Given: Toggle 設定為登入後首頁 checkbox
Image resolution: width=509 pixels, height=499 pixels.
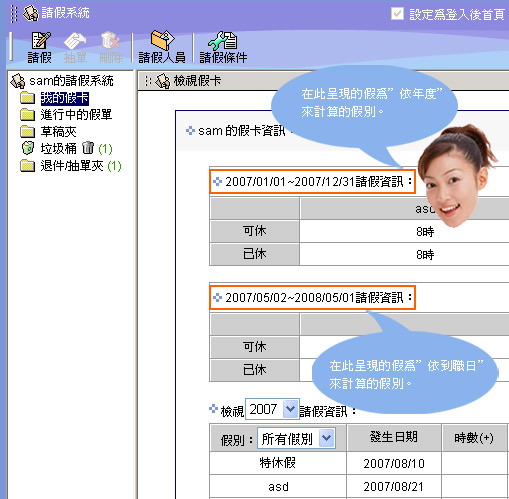Looking at the screenshot, I should coord(397,14).
